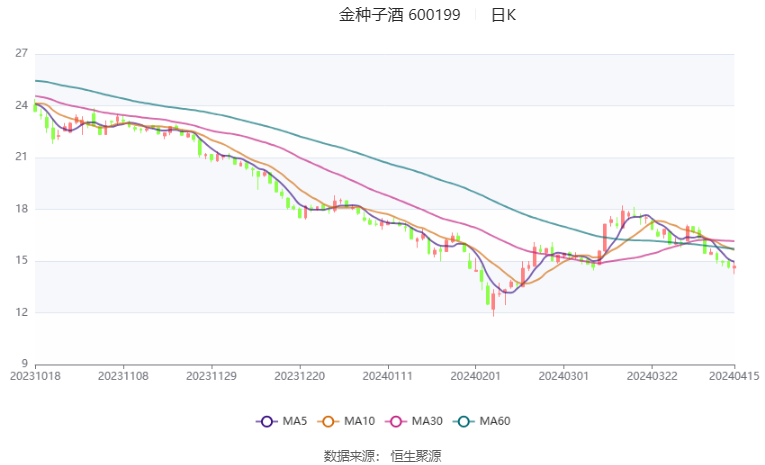Screen dimensions: 765x465
Task: Hide the MA10 series via its label
Action: click(359, 421)
